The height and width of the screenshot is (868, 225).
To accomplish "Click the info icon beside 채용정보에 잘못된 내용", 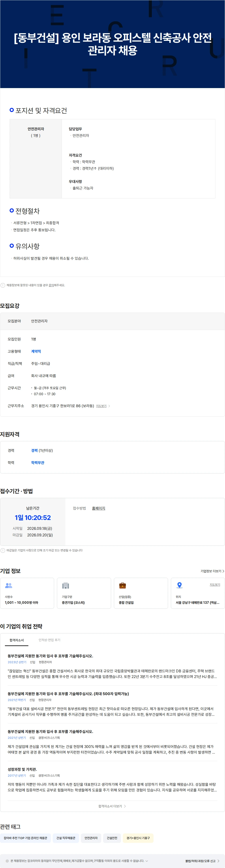I will tap(3, 285).
